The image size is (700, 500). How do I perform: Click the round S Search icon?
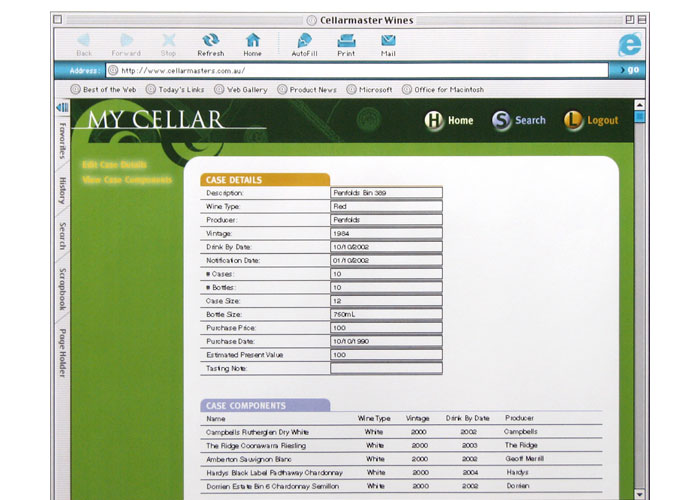(501, 120)
